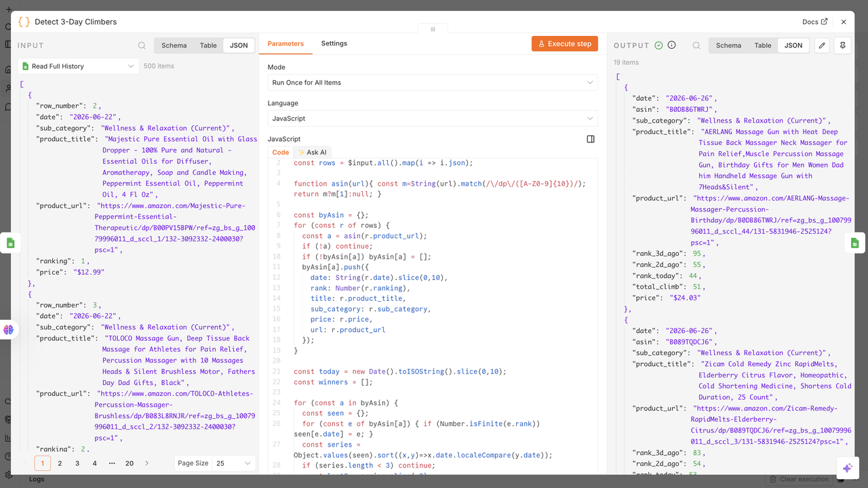The width and height of the screenshot is (868, 488).
Task: Go to next input page arrow
Action: pos(147,464)
